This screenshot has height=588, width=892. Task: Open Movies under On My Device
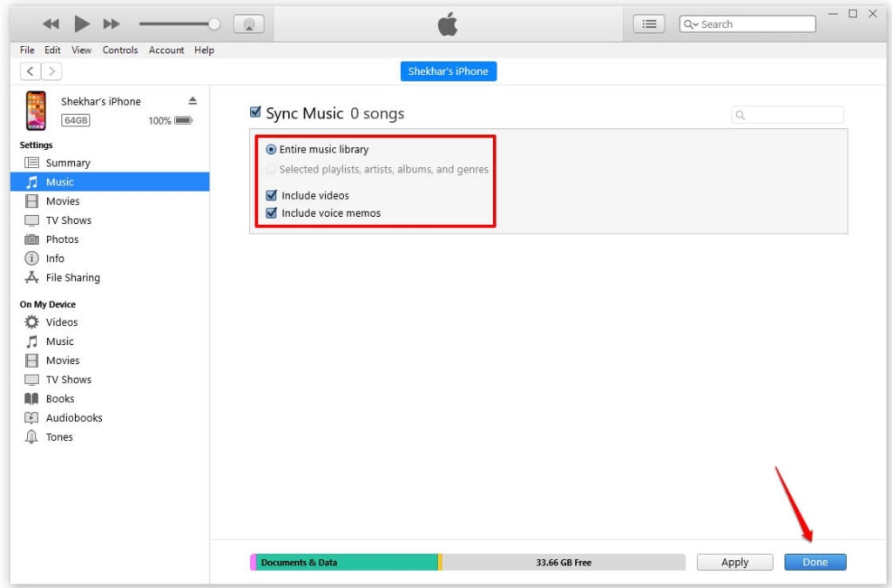tap(110, 361)
